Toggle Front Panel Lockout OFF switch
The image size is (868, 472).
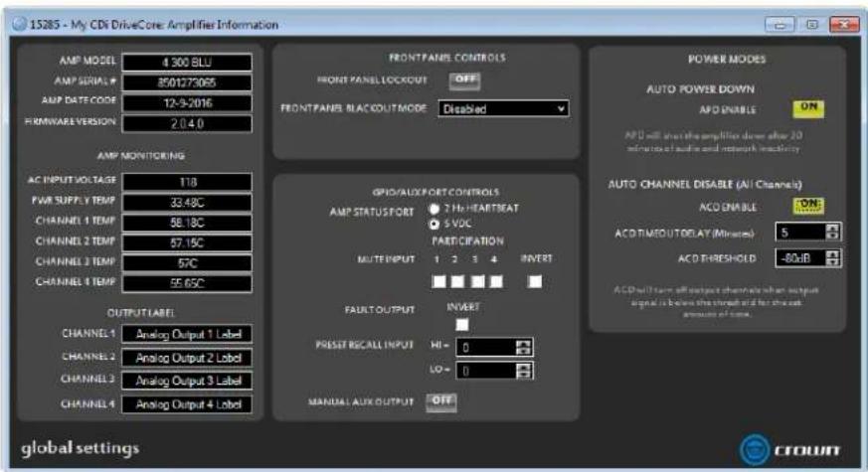point(464,80)
